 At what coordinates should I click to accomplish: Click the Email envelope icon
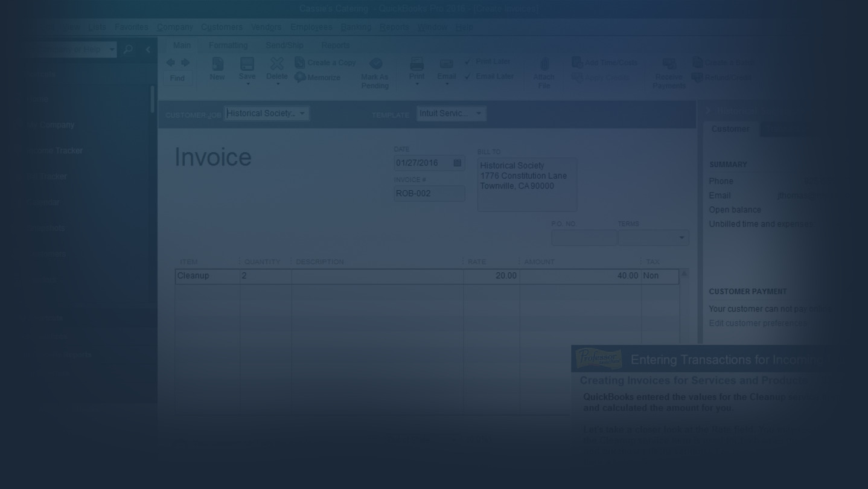(x=447, y=64)
